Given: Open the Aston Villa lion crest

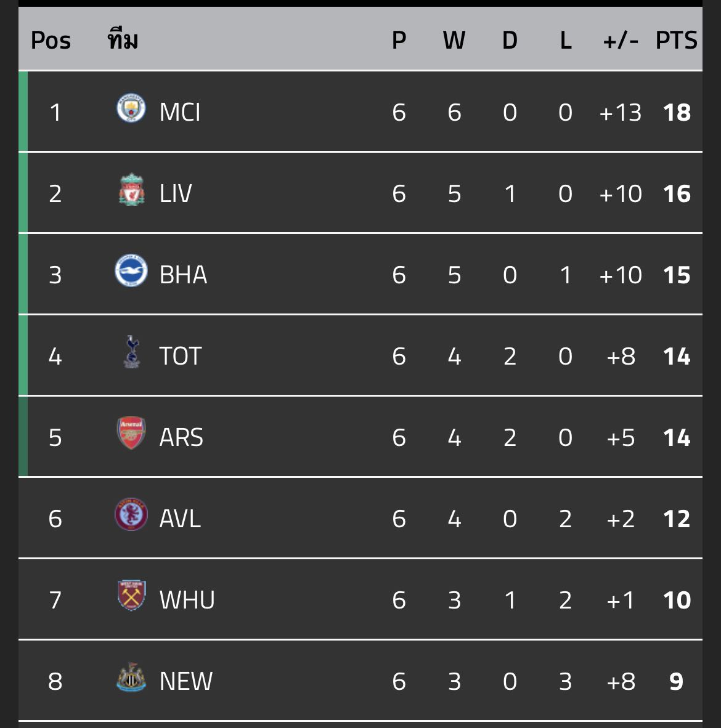Looking at the screenshot, I should [x=131, y=514].
